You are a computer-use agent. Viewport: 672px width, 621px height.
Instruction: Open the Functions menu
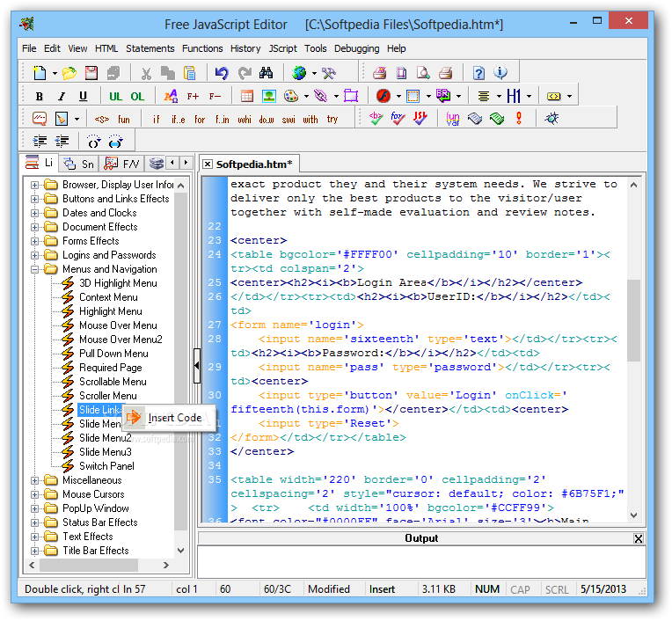(202, 48)
